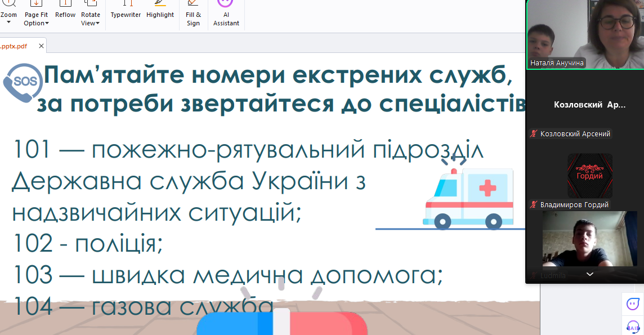Image resolution: width=644 pixels, height=335 pixels.
Task: Click the text '104 — газова служба'
Action: [143, 306]
